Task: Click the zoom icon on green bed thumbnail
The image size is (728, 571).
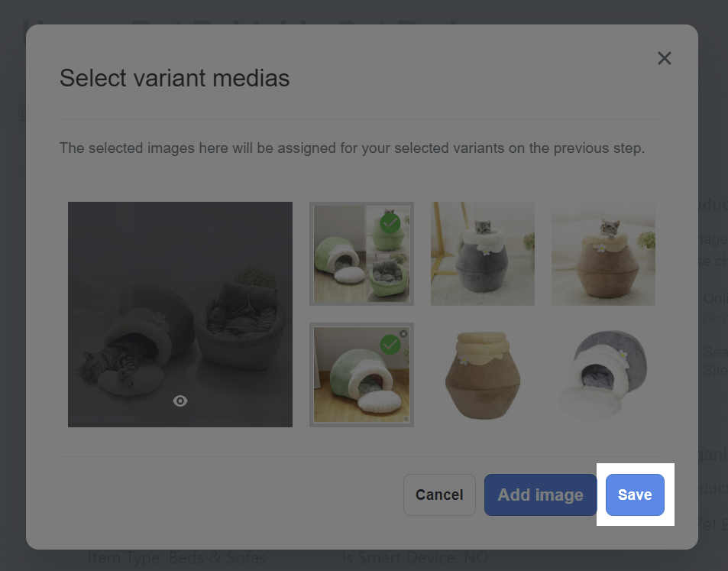Action: point(404,419)
